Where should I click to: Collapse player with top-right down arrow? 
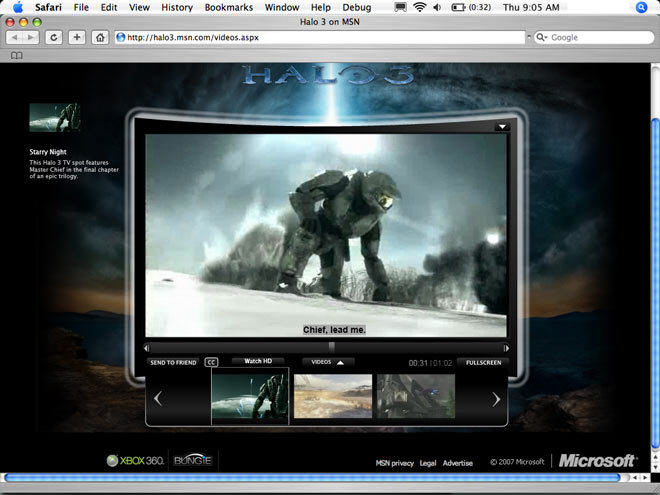[x=502, y=127]
